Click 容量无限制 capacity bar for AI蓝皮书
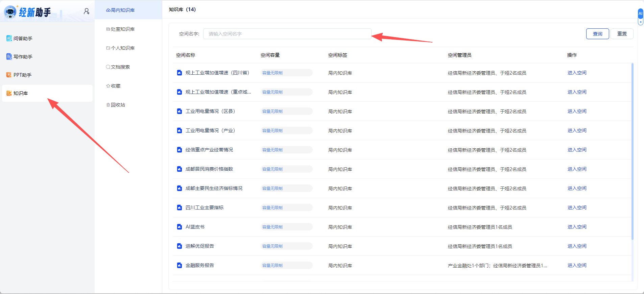 pos(286,227)
